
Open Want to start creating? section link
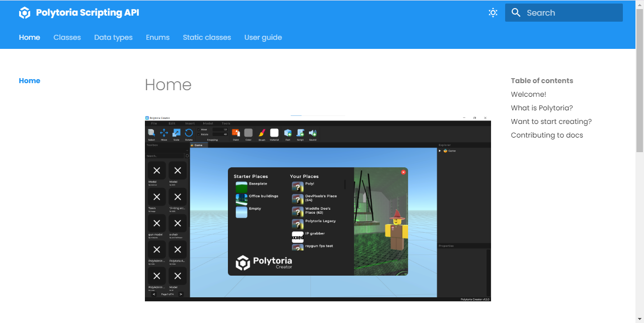coord(551,121)
